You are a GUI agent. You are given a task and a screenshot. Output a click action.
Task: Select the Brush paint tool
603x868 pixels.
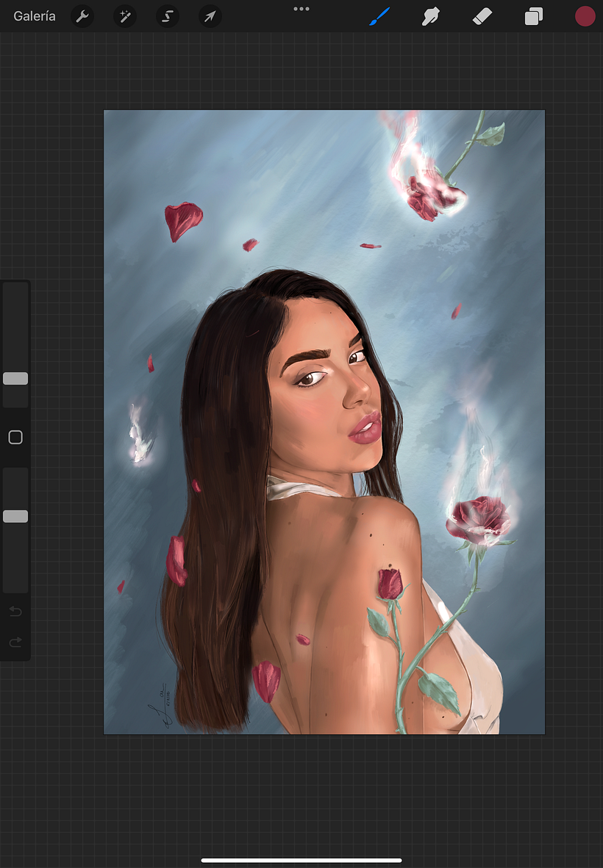tap(379, 17)
